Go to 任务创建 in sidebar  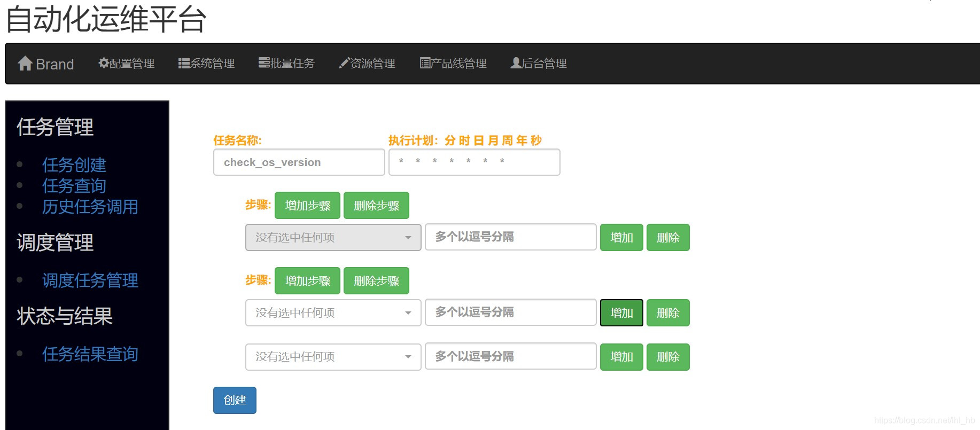pos(74,165)
